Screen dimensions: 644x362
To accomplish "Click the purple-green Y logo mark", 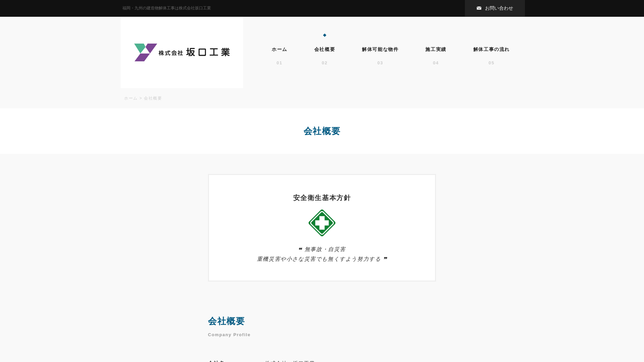I will point(145,52).
